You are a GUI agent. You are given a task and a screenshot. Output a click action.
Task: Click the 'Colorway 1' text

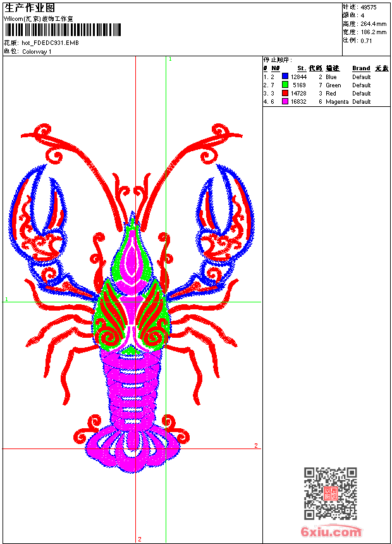click(37, 52)
